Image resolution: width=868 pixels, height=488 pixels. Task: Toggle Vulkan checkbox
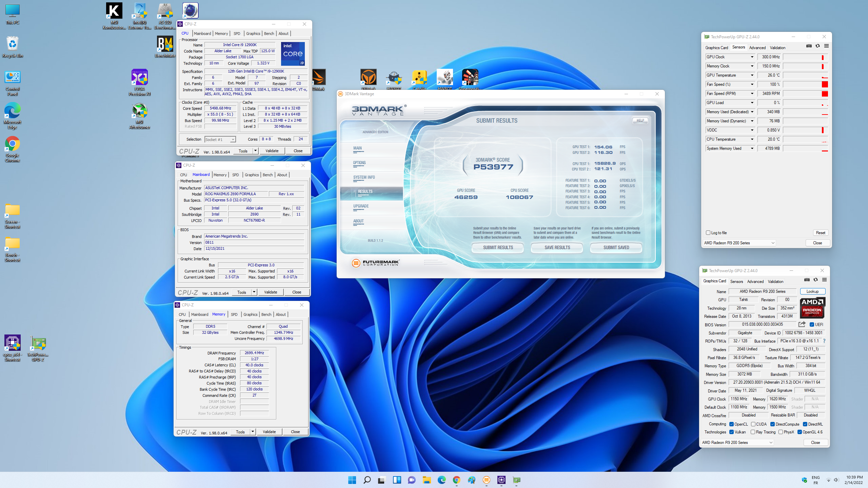732,432
